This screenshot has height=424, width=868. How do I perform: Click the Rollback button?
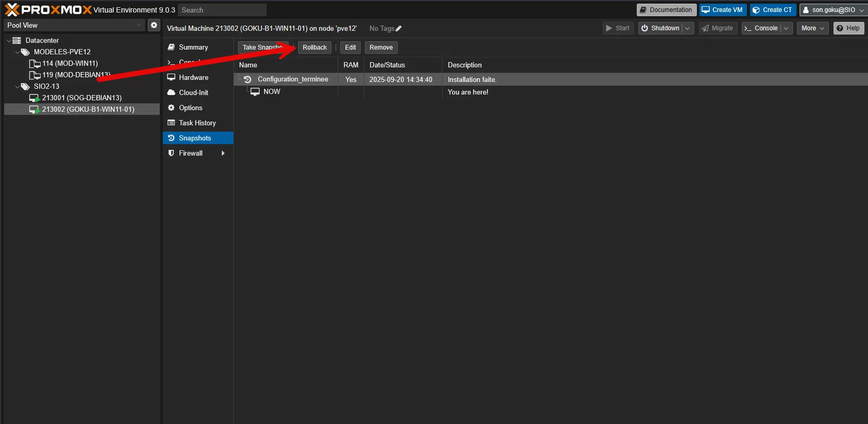(x=314, y=48)
